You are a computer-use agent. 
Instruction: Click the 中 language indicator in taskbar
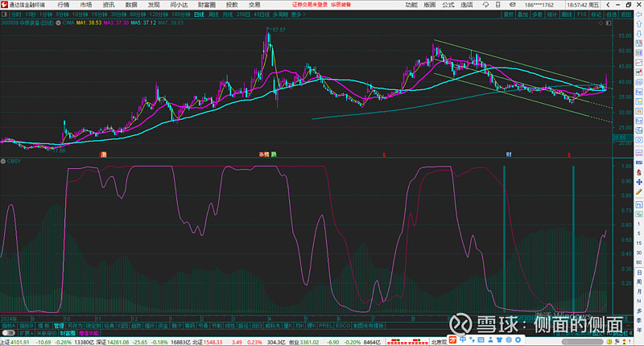463,340
